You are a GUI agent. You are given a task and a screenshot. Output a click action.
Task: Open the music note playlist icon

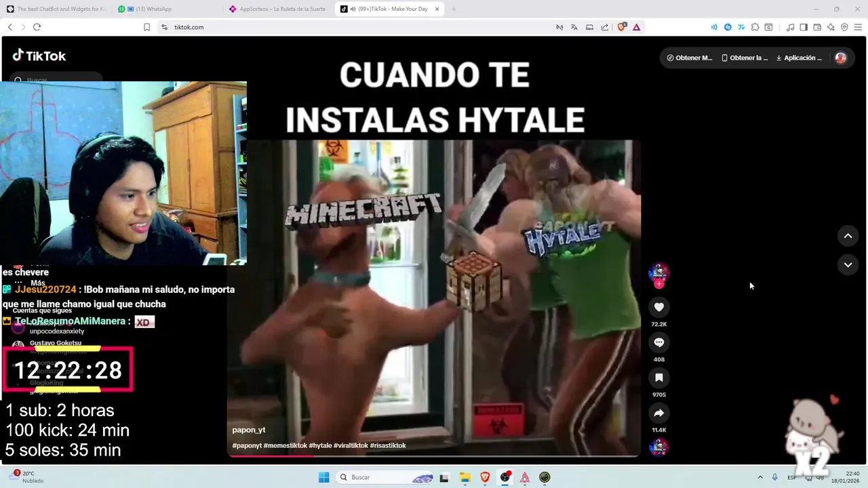tap(790, 27)
